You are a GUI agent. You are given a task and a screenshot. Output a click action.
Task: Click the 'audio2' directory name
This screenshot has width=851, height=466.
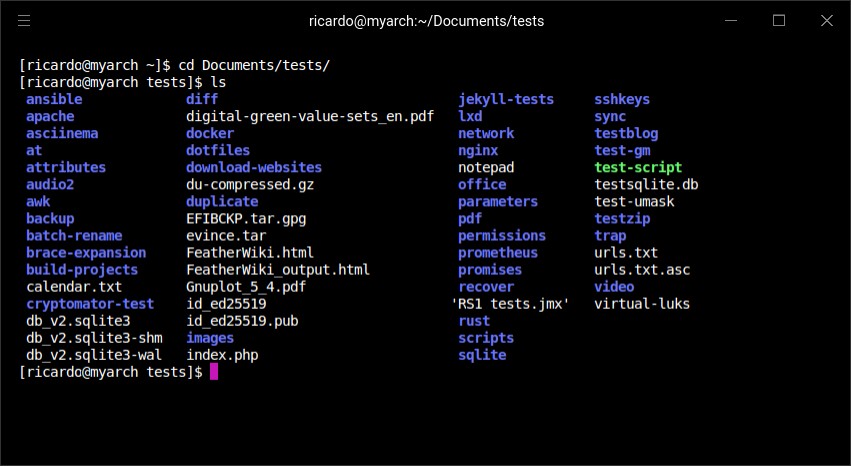(x=50, y=184)
